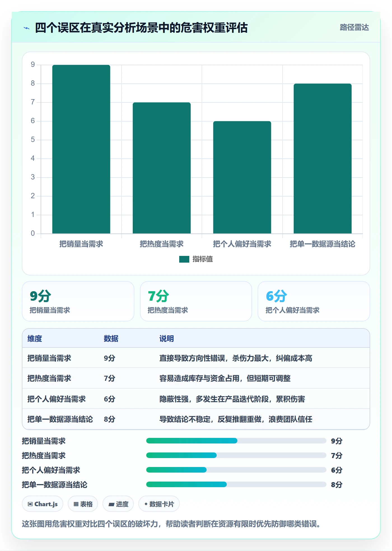Select the 7分 data card

[x=196, y=301]
